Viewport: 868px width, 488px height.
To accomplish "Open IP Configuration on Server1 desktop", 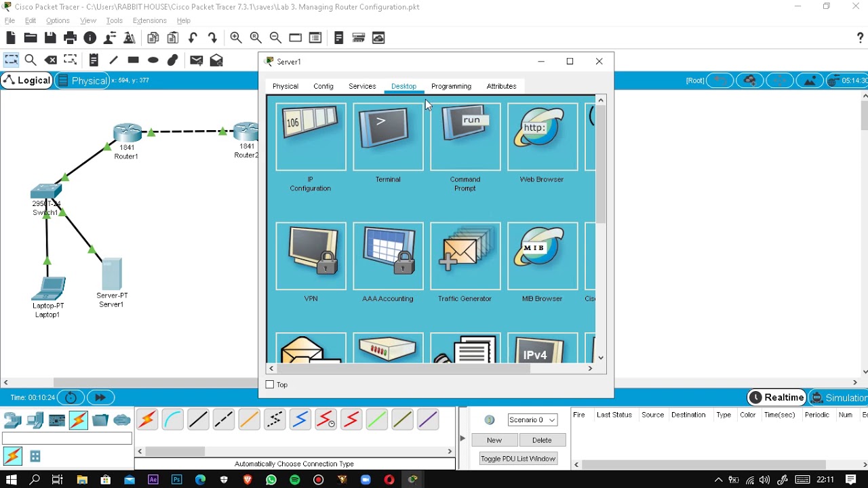I will point(311,136).
